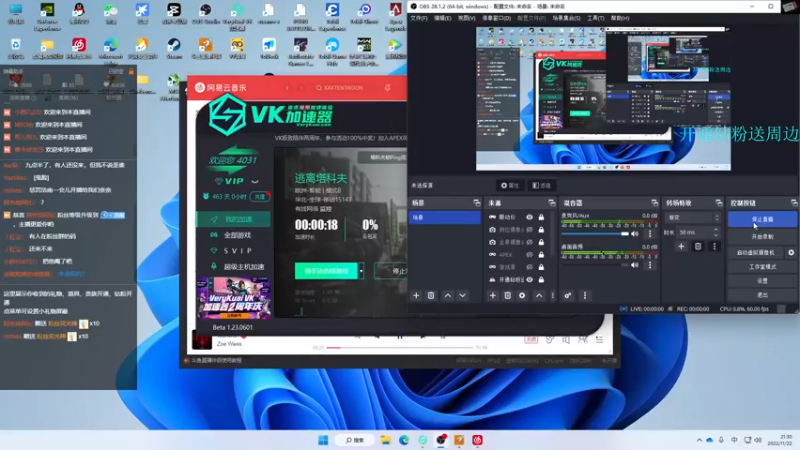Add a new scene with the plus icon
This screenshot has width=800, height=450.
pos(416,295)
